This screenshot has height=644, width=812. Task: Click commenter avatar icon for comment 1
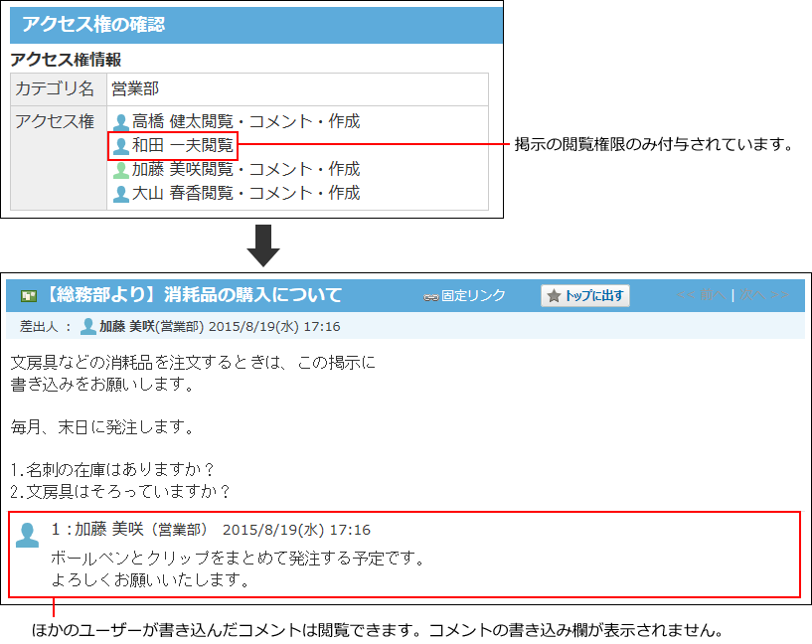click(27, 535)
